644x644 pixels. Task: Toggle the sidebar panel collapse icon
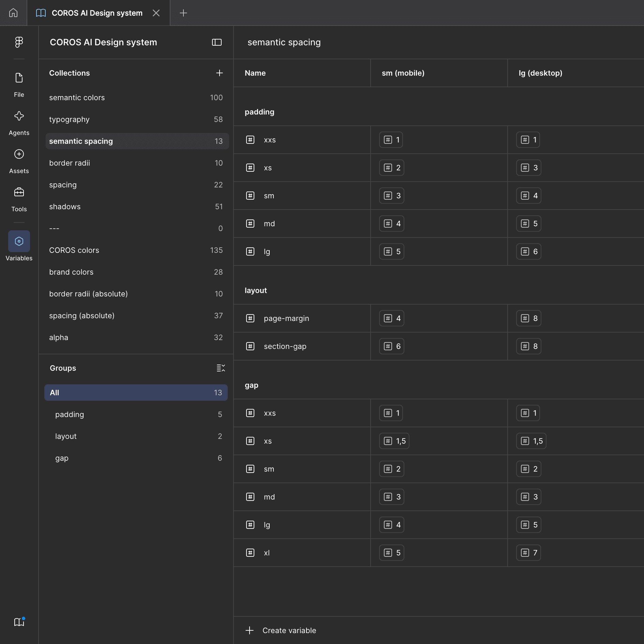coord(217,42)
